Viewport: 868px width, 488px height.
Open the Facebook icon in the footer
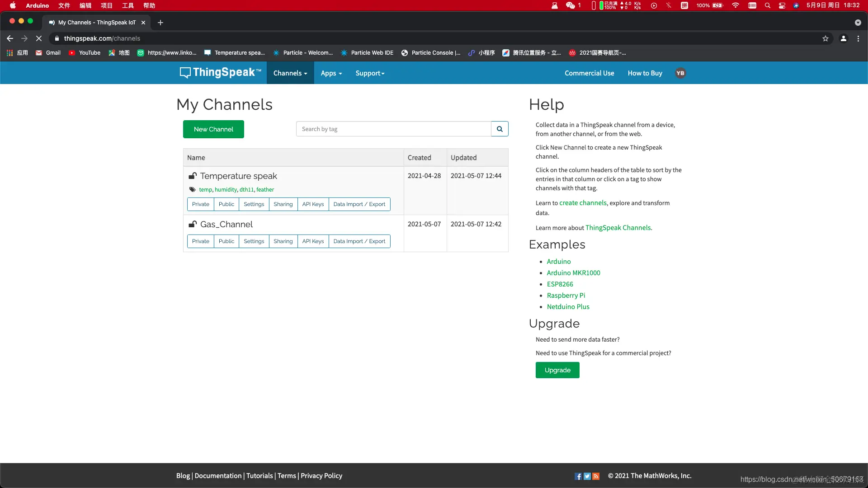[578, 476]
